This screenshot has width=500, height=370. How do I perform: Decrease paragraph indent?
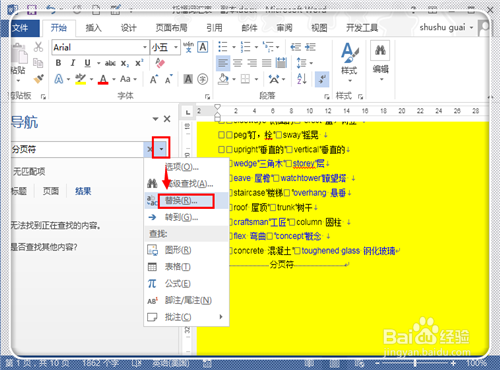pos(295,47)
